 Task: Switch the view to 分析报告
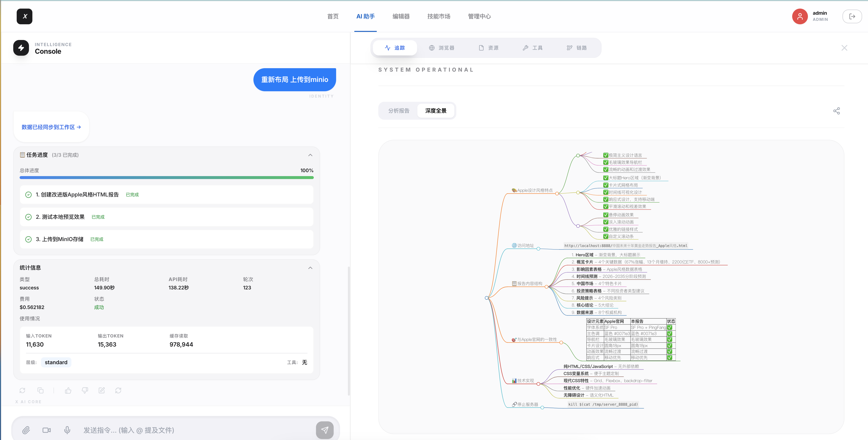coord(399,111)
